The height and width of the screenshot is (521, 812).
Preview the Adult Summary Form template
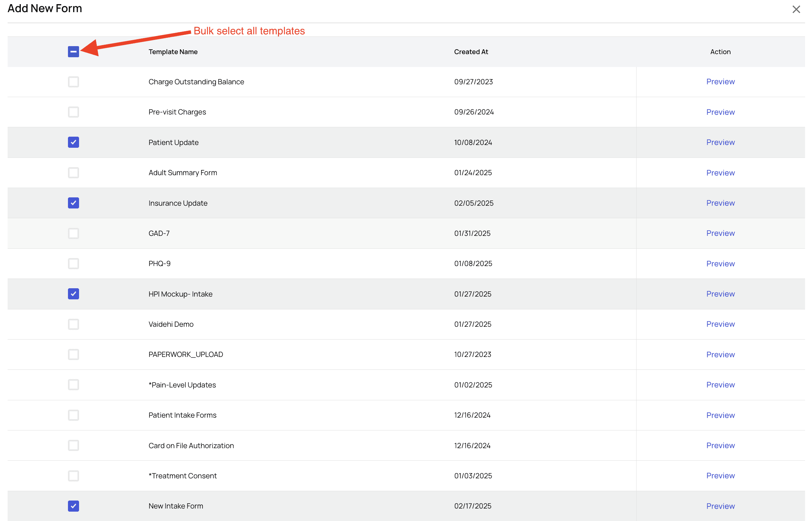(720, 173)
